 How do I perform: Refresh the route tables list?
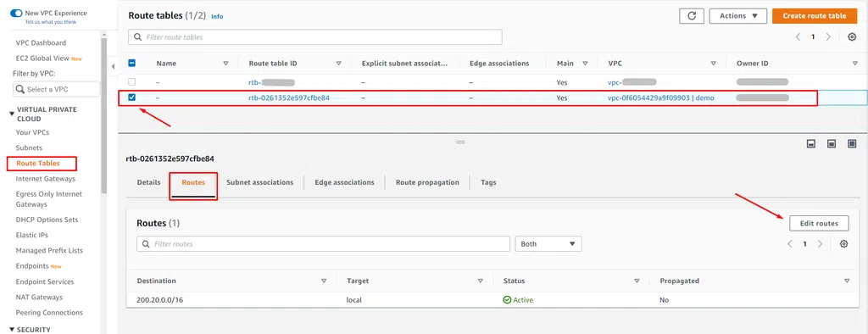coord(692,16)
